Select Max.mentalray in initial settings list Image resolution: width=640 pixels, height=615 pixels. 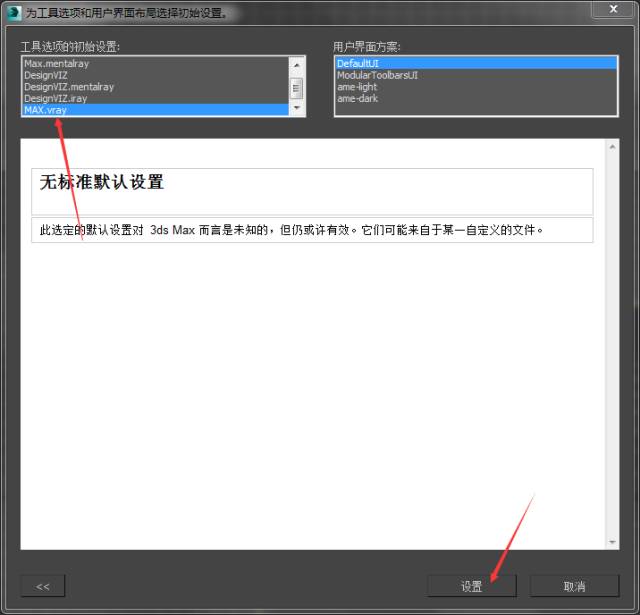click(156, 64)
